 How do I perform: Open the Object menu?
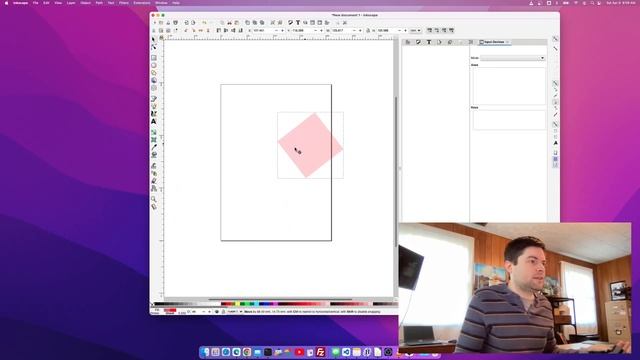(85, 3)
